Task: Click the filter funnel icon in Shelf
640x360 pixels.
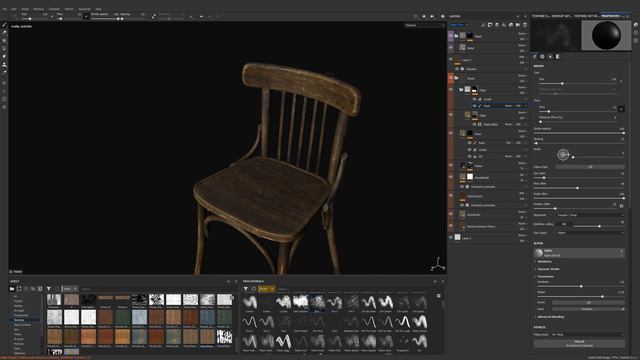Action: point(49,289)
